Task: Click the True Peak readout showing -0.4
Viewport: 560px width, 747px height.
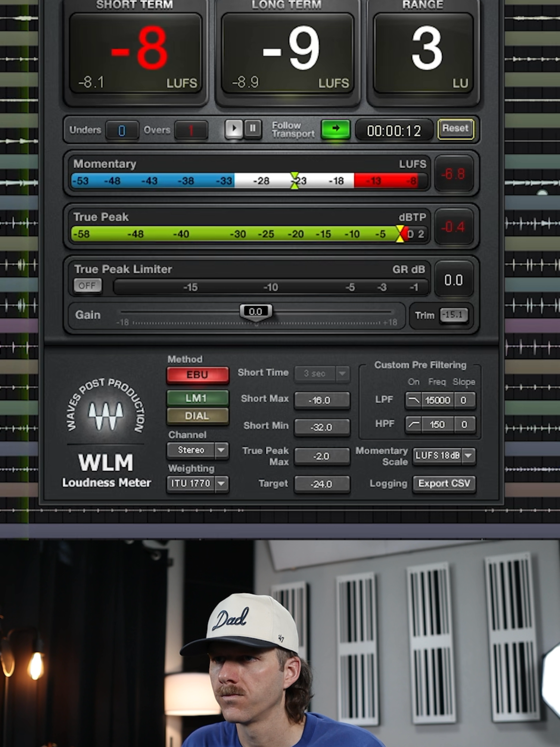Action: pos(454,227)
